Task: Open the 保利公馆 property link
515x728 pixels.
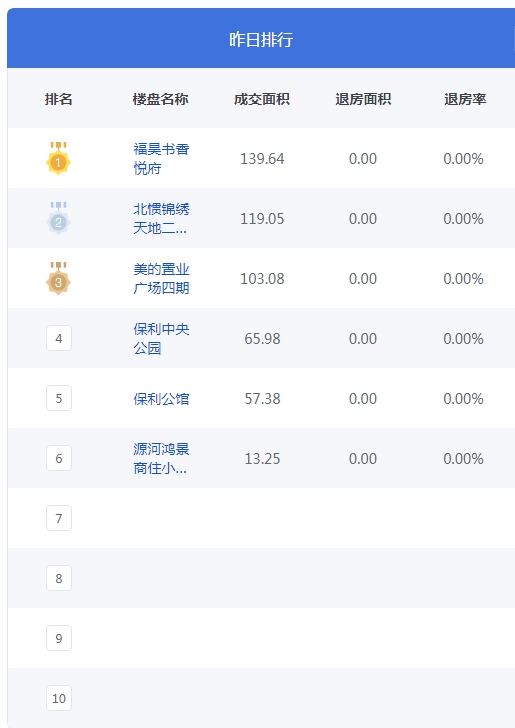Action: [161, 398]
